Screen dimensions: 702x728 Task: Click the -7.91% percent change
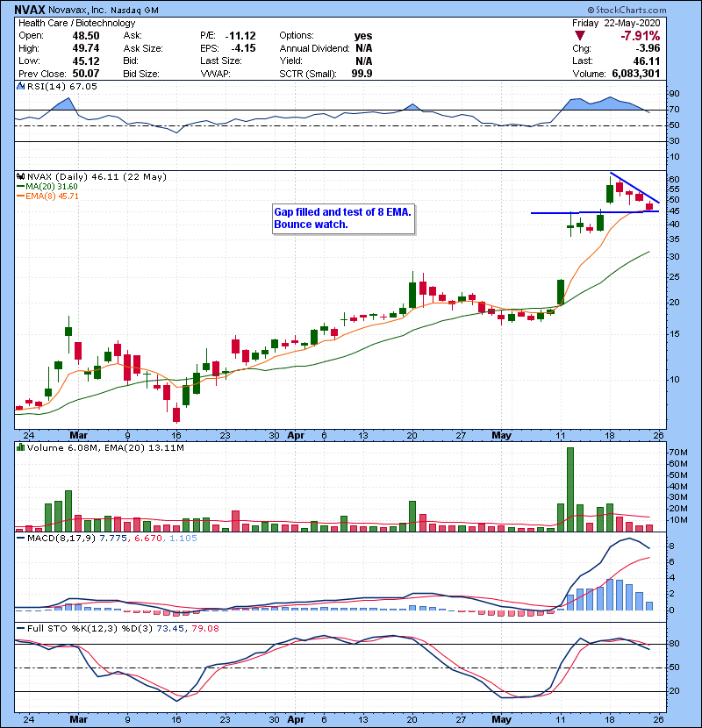(640, 36)
